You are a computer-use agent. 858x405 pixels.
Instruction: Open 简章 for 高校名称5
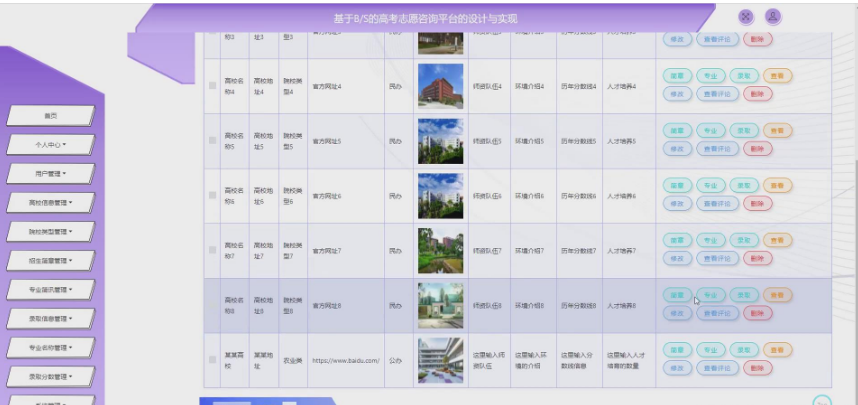pos(677,131)
